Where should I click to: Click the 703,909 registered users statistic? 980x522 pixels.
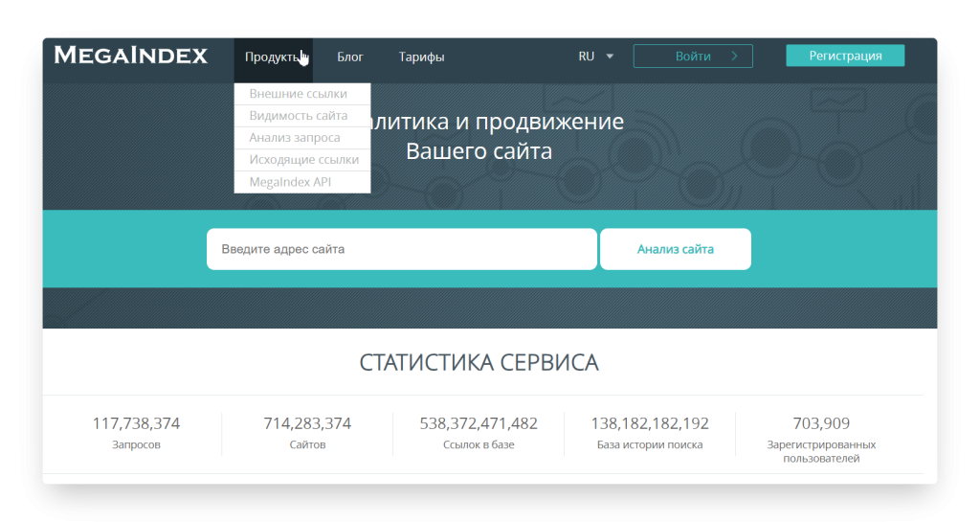[821, 436]
